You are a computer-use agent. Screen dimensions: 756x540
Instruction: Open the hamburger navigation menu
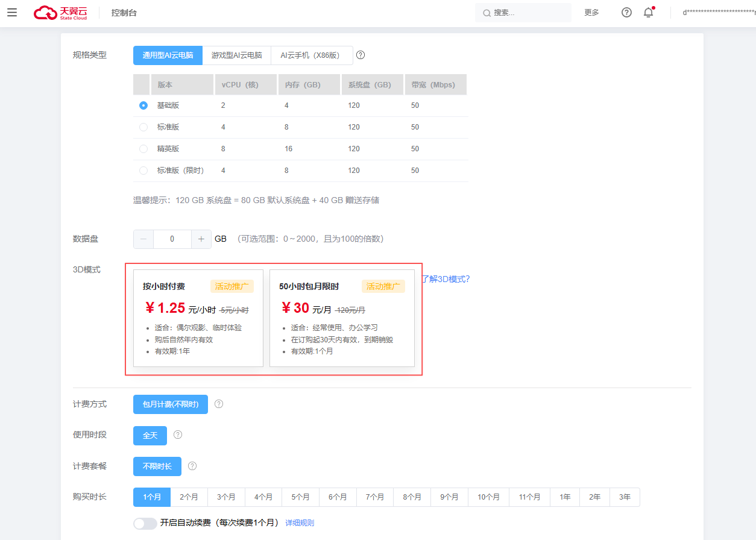point(12,13)
